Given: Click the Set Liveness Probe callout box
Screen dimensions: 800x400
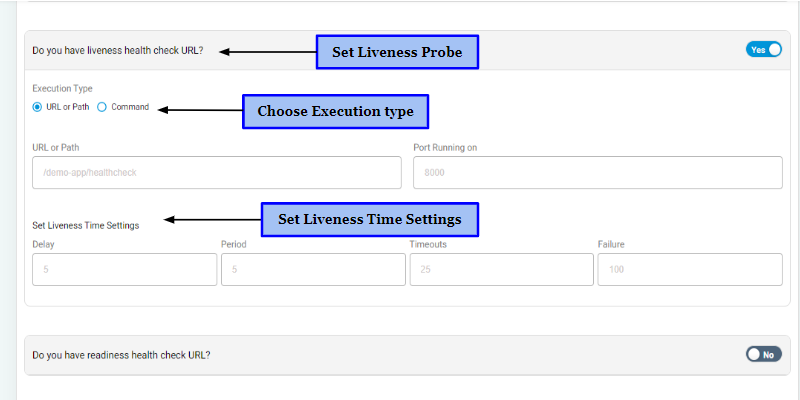Looking at the screenshot, I should pos(397,52).
